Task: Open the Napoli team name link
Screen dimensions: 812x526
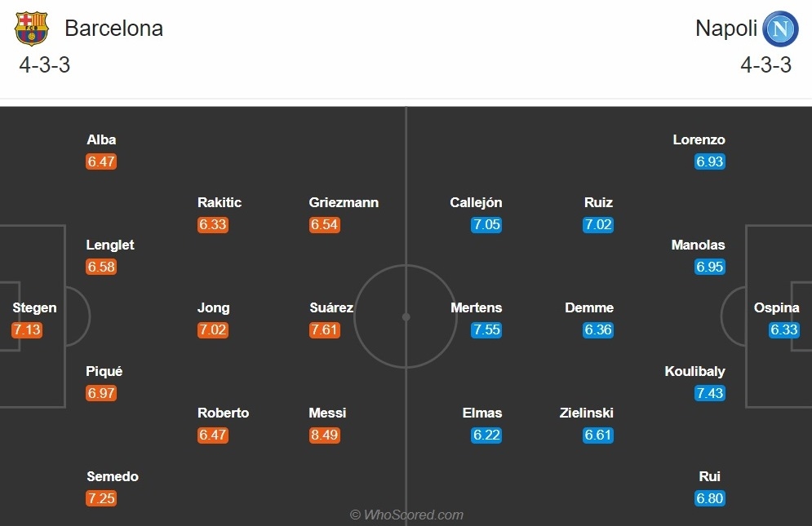Action: (726, 29)
